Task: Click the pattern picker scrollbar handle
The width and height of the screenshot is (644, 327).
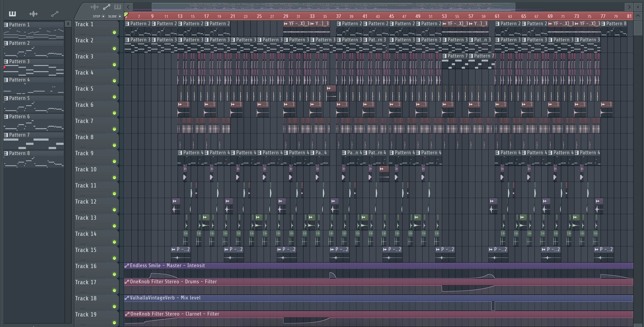Action: 68,24
